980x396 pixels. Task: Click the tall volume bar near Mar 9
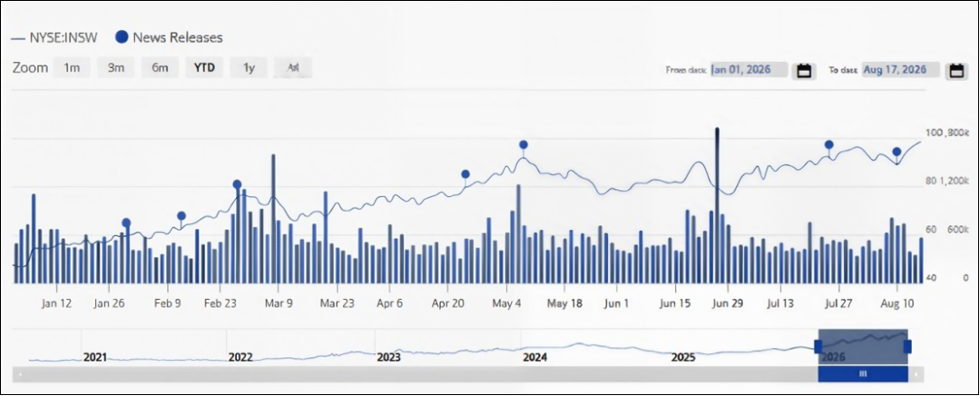point(273,218)
